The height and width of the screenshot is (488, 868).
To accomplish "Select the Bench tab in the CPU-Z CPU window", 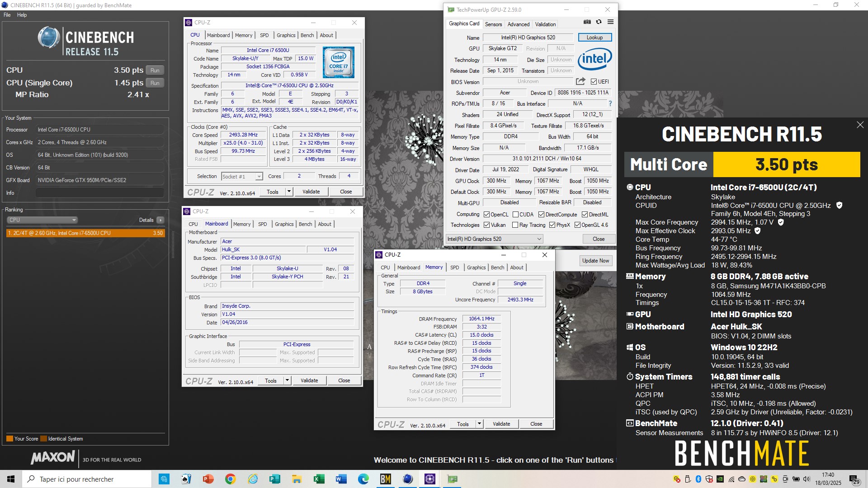I will point(307,35).
